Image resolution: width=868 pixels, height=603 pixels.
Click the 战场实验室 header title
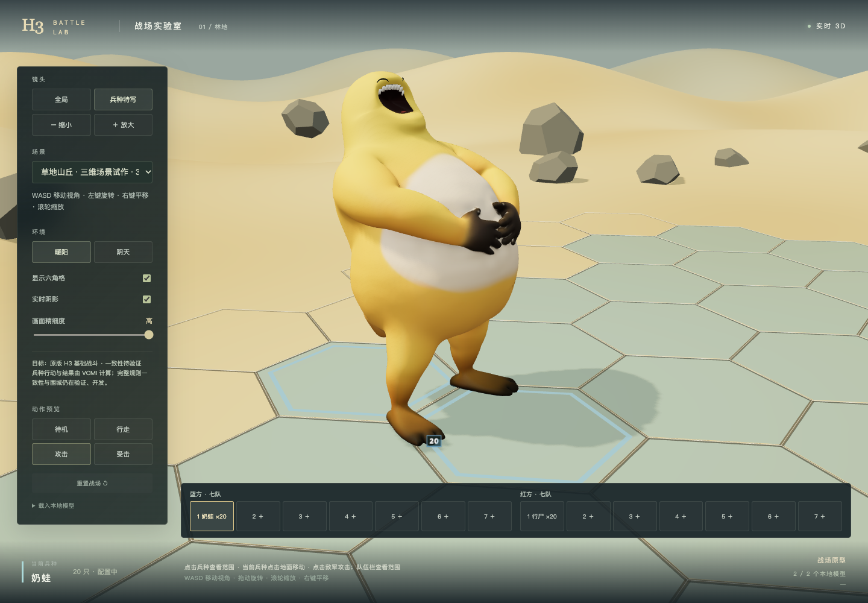158,26
